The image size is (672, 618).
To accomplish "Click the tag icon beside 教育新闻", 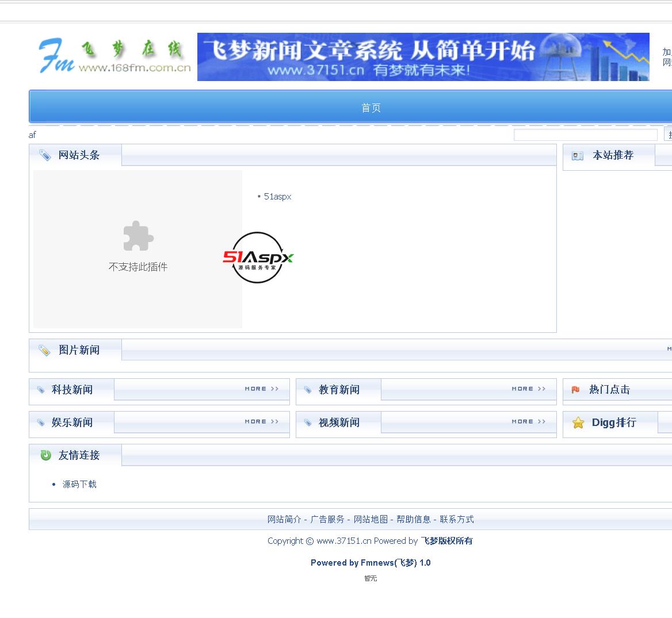I will click(x=308, y=390).
